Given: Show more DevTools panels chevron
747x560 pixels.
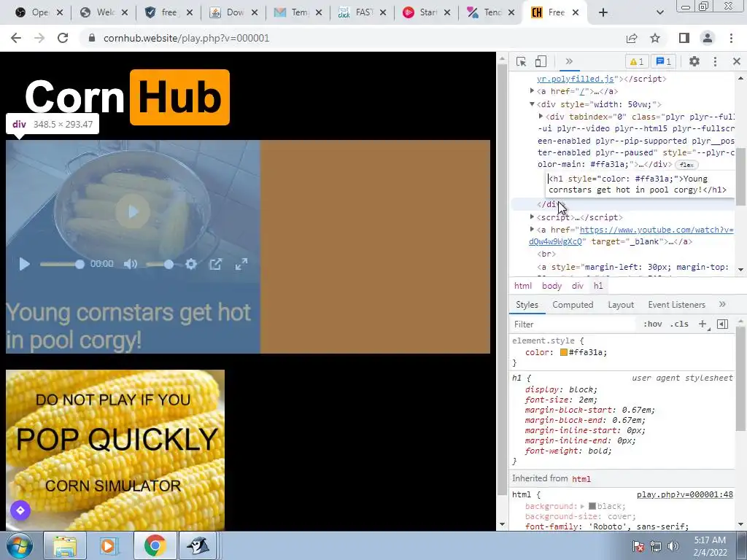Looking at the screenshot, I should 569,61.
